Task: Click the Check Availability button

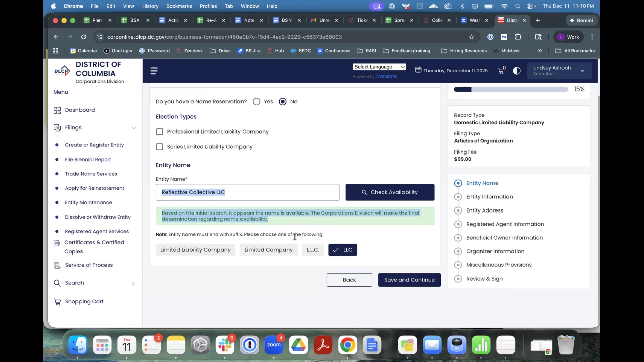Action: click(390, 192)
